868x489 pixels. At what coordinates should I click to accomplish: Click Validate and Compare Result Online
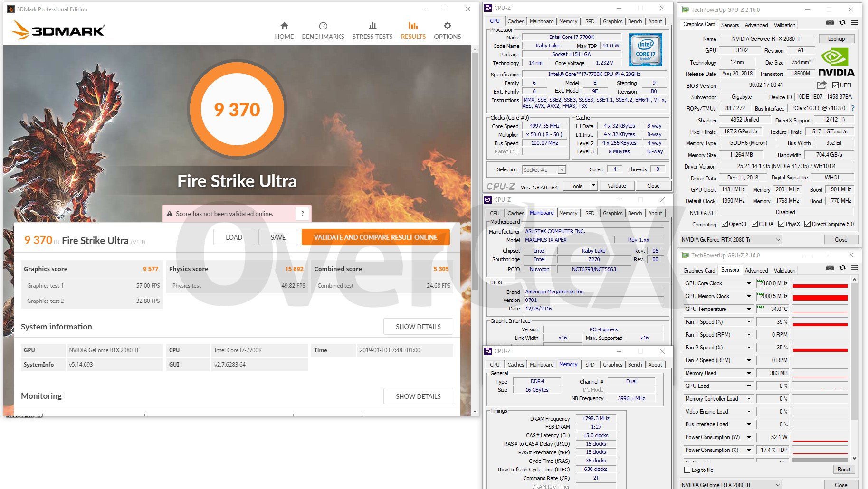375,237
